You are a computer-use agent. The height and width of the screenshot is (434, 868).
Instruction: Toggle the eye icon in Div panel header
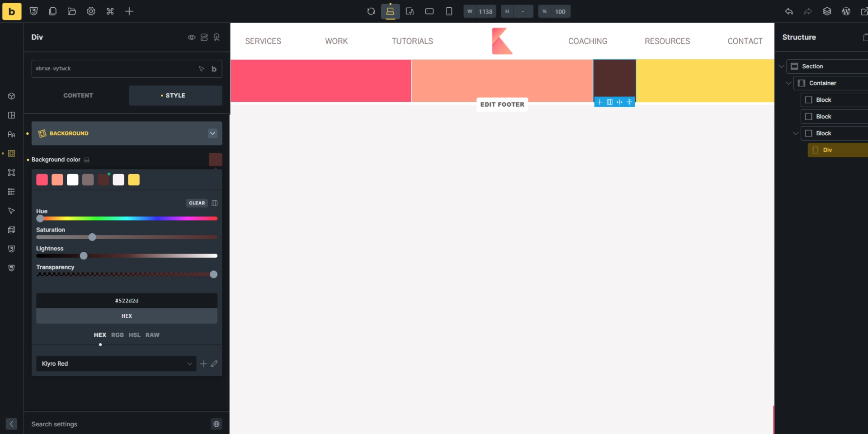click(192, 37)
